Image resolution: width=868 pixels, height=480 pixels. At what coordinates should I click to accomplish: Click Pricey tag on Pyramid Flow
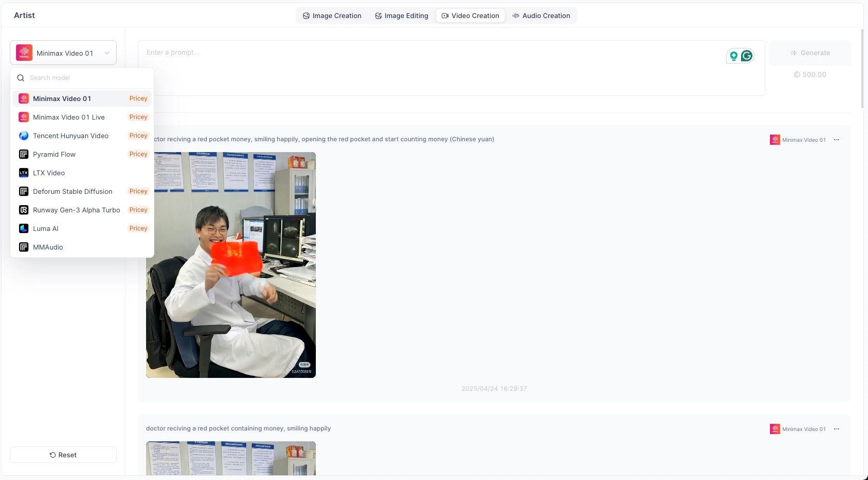[138, 154]
